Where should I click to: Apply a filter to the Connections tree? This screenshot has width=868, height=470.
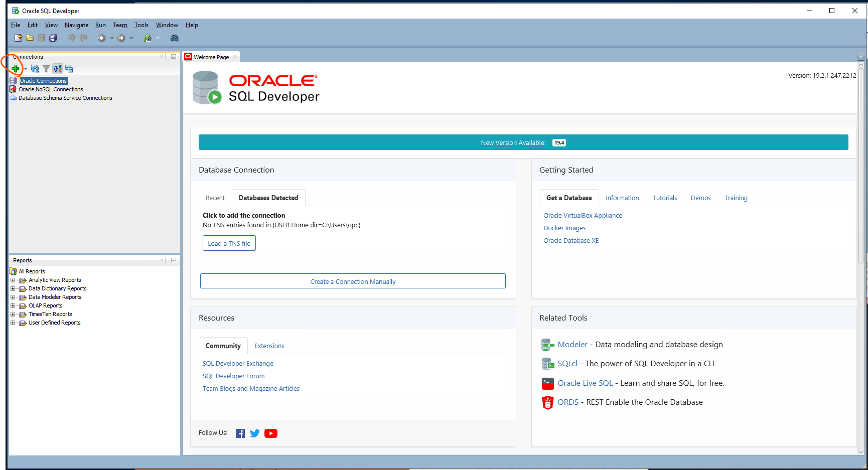pyautogui.click(x=46, y=68)
